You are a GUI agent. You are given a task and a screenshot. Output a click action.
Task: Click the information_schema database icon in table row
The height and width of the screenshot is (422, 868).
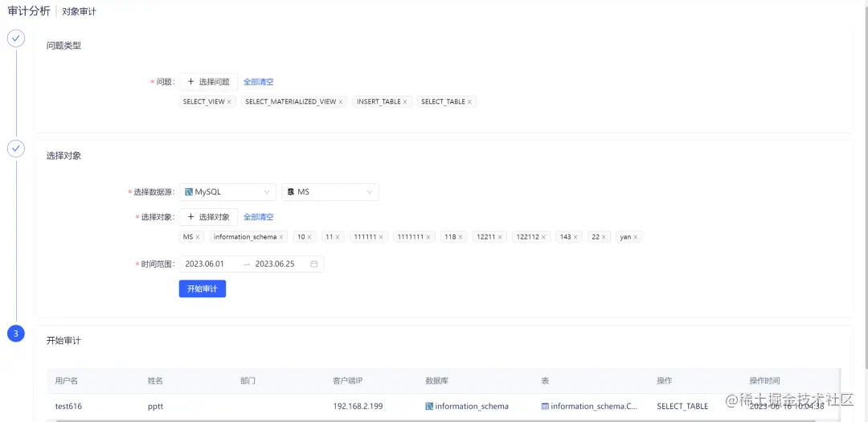click(x=429, y=407)
